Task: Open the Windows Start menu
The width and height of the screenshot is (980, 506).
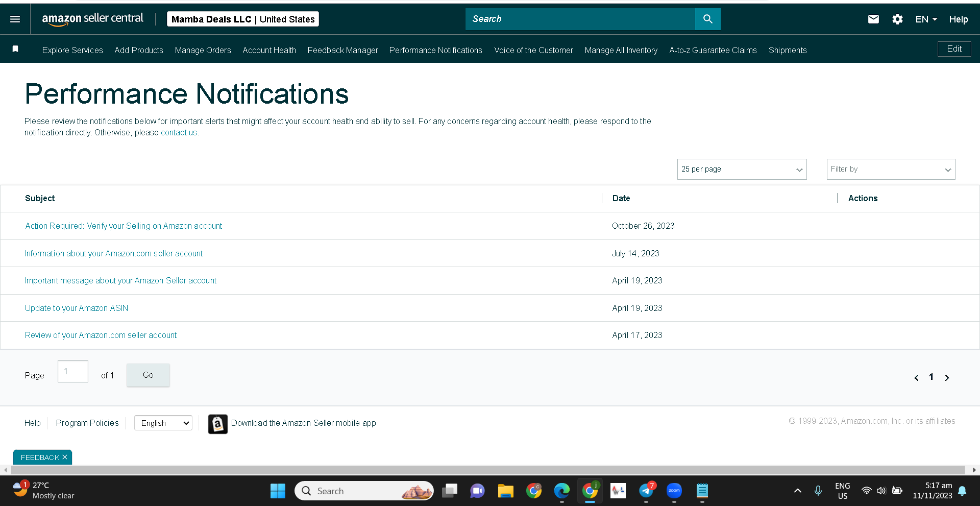Action: [x=278, y=491]
